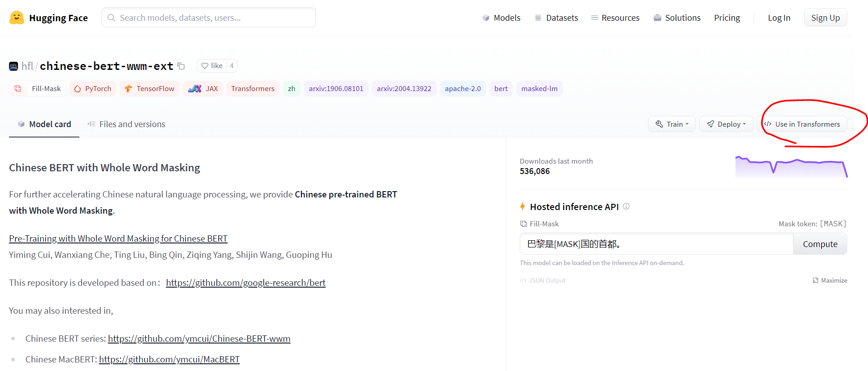The height and width of the screenshot is (371, 868).
Task: Click the heart like icon
Action: pos(205,66)
